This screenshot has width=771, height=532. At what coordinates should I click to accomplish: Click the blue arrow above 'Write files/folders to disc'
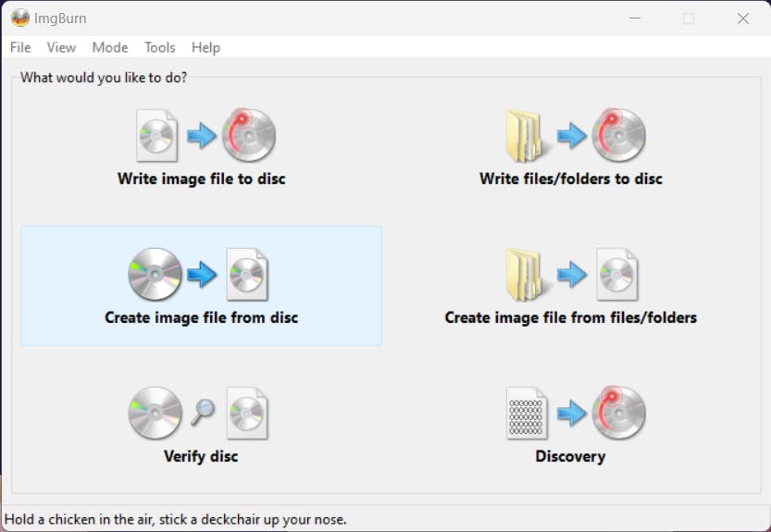pos(571,135)
